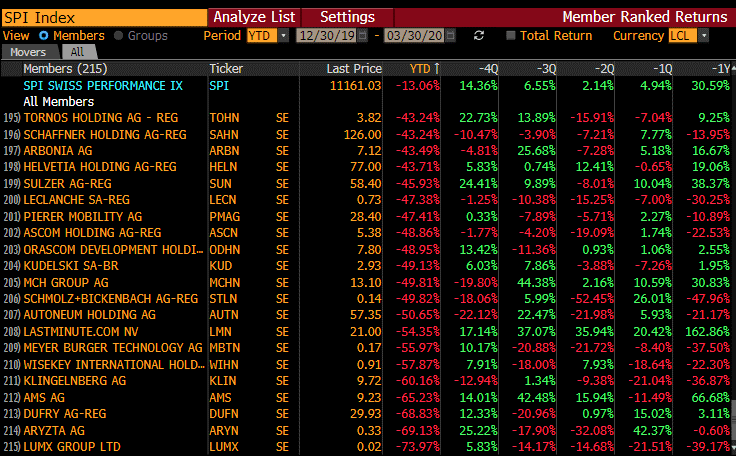The image size is (736, 456).
Task: Select ORASCOM DEVELOPMENT HOLDI... row
Action: pos(366,249)
